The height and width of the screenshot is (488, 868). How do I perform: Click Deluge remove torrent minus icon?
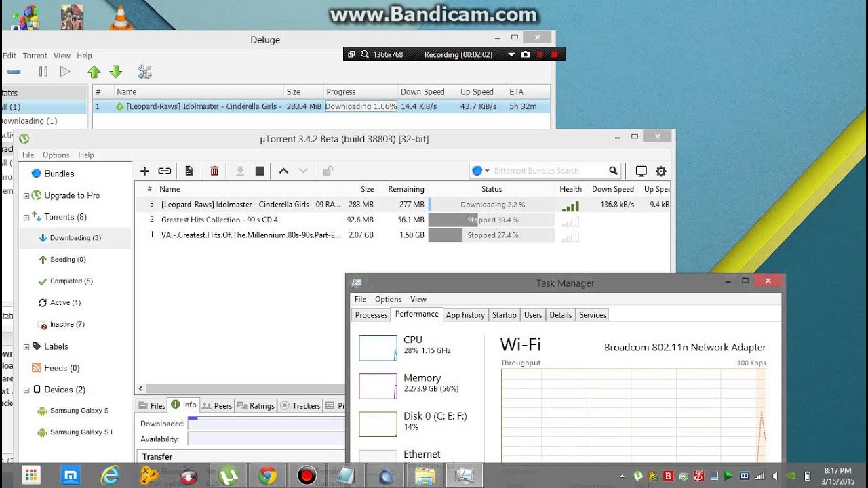point(14,71)
